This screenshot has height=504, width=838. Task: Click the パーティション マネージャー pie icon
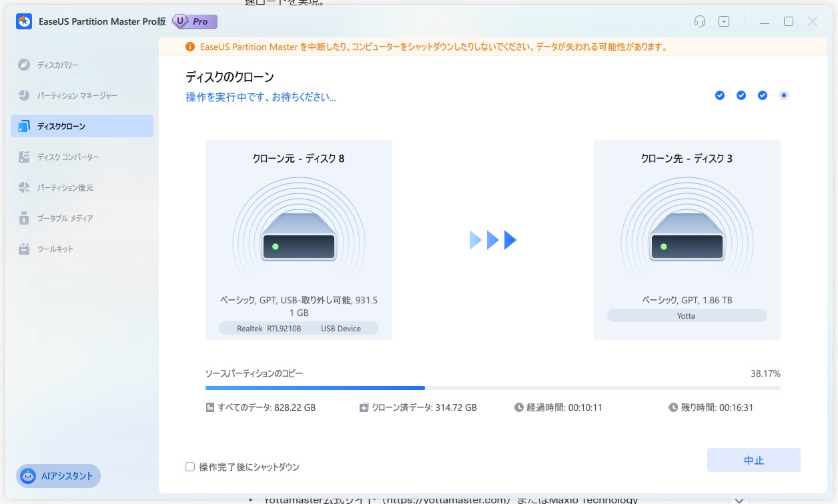tap(24, 96)
